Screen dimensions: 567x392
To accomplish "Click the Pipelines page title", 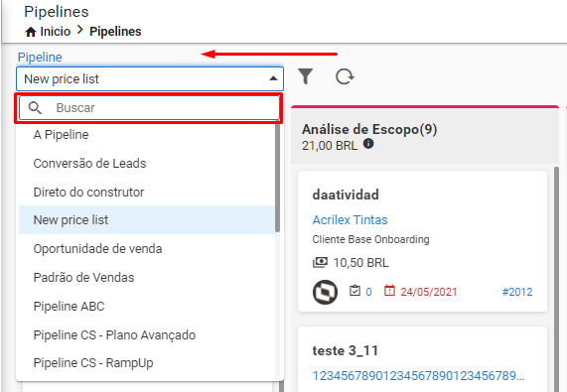I will 57,12.
